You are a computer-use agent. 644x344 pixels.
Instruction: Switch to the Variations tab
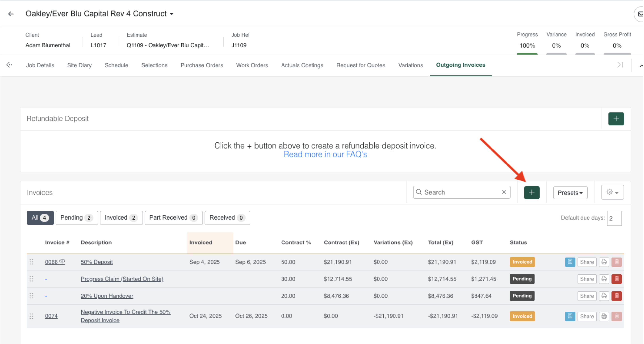(x=411, y=65)
